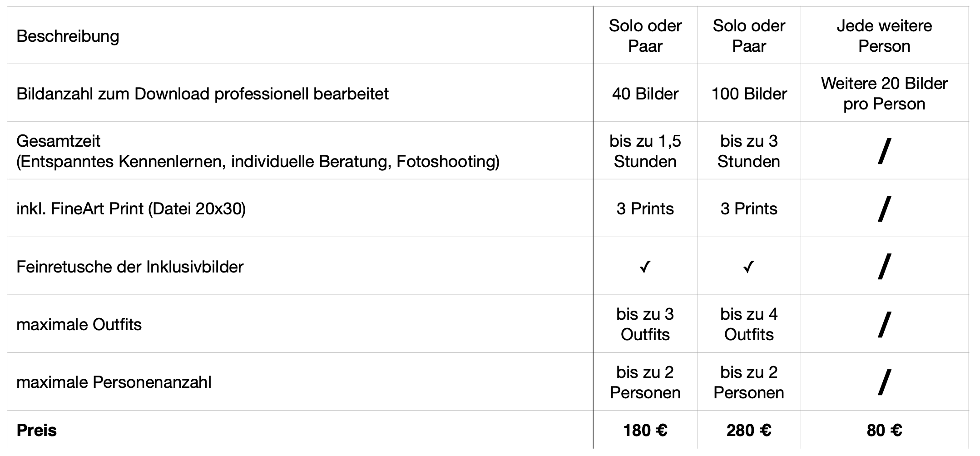Click the slash symbol in Gesamtzeit row
Image resolution: width=980 pixels, height=456 pixels.
[884, 151]
